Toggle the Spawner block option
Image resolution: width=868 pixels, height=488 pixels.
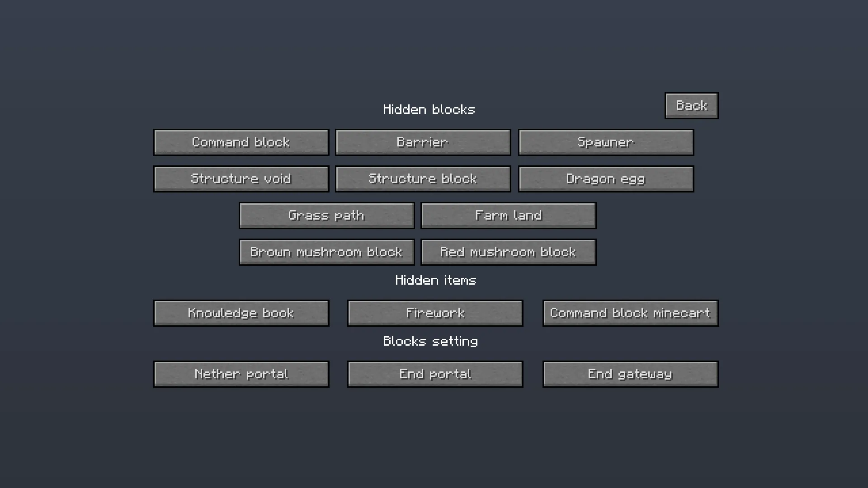point(606,142)
